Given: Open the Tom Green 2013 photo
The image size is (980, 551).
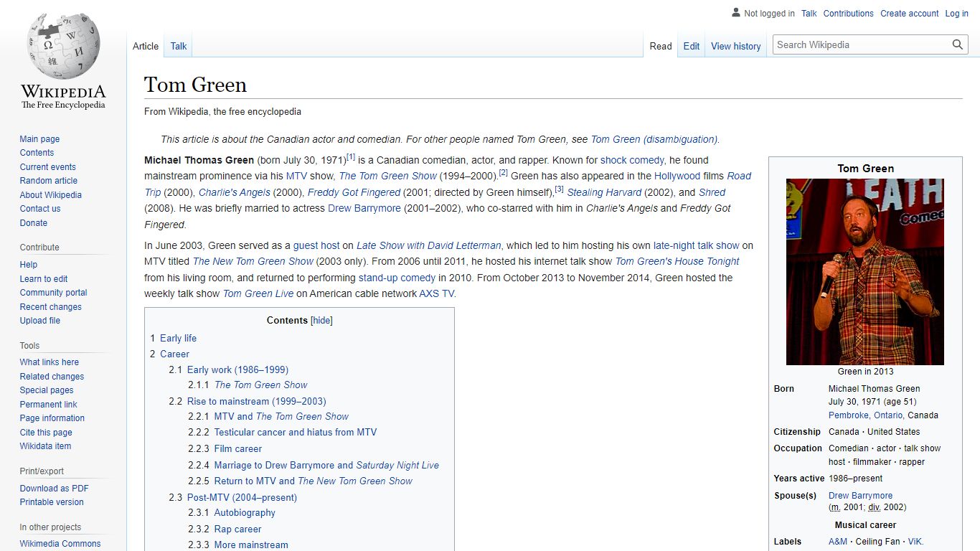Looking at the screenshot, I should click(865, 272).
